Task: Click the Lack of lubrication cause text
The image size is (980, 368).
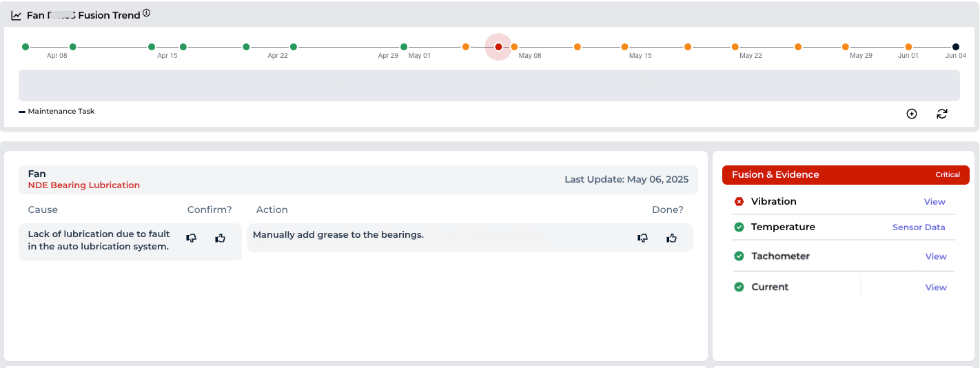Action: tap(99, 241)
